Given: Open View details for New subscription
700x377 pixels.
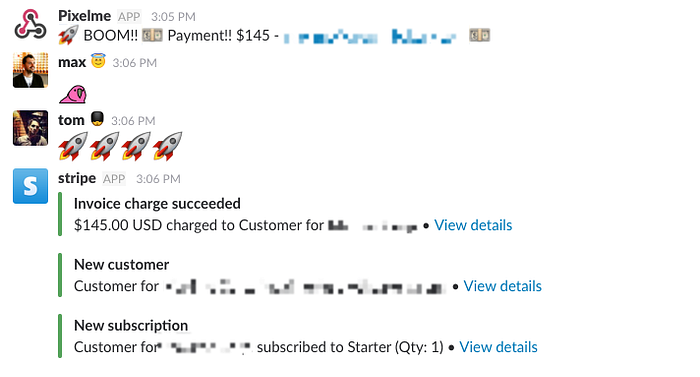Looking at the screenshot, I should (x=499, y=347).
